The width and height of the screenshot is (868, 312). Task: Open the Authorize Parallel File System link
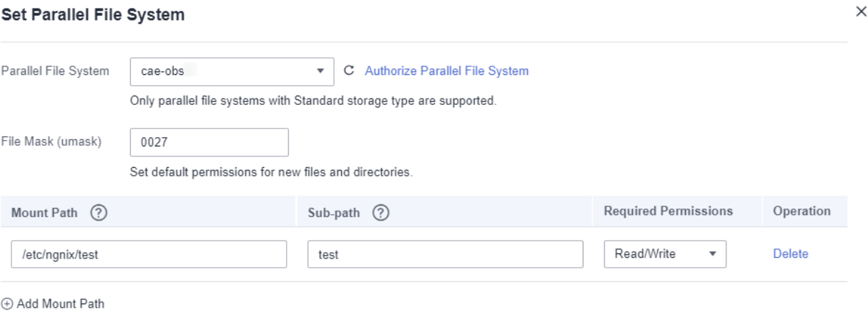[447, 71]
